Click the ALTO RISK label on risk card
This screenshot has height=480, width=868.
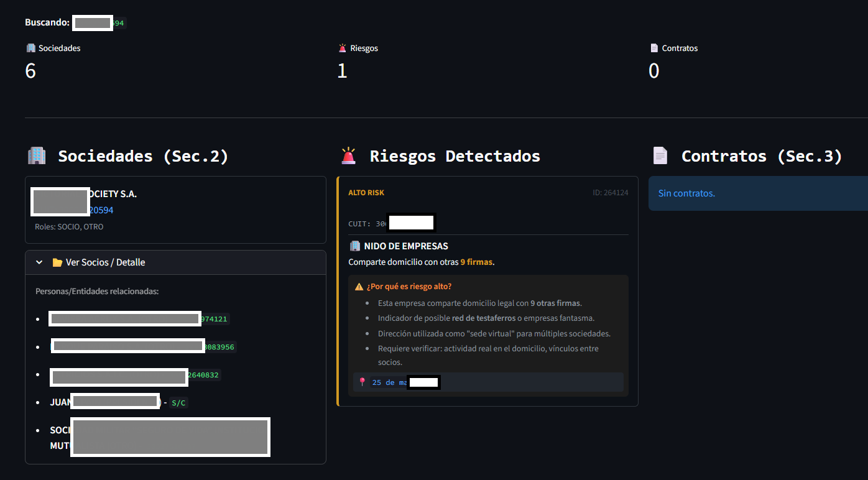(366, 193)
